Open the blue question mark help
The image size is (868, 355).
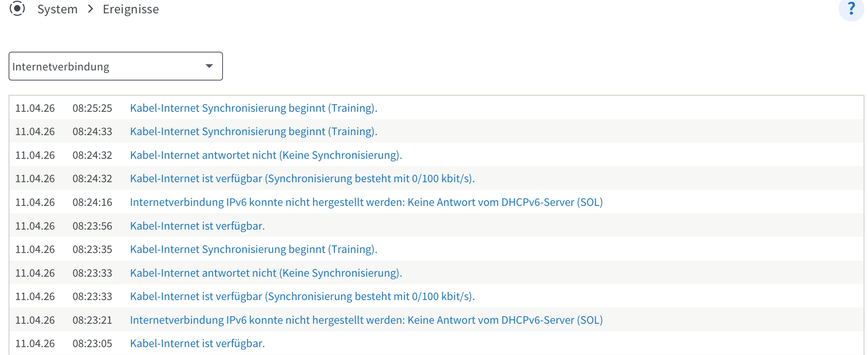click(851, 9)
